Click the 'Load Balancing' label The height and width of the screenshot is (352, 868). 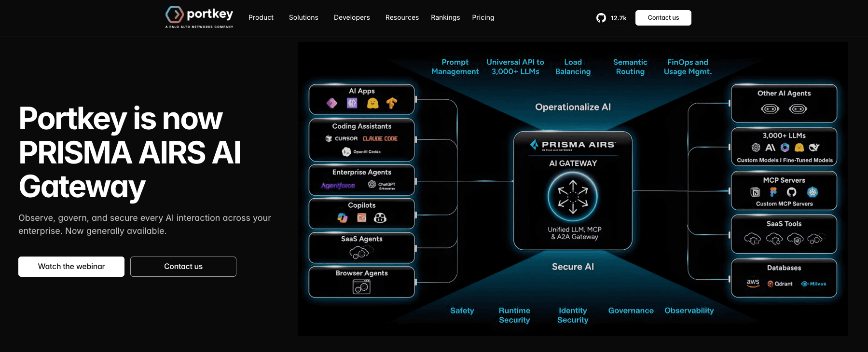573,67
